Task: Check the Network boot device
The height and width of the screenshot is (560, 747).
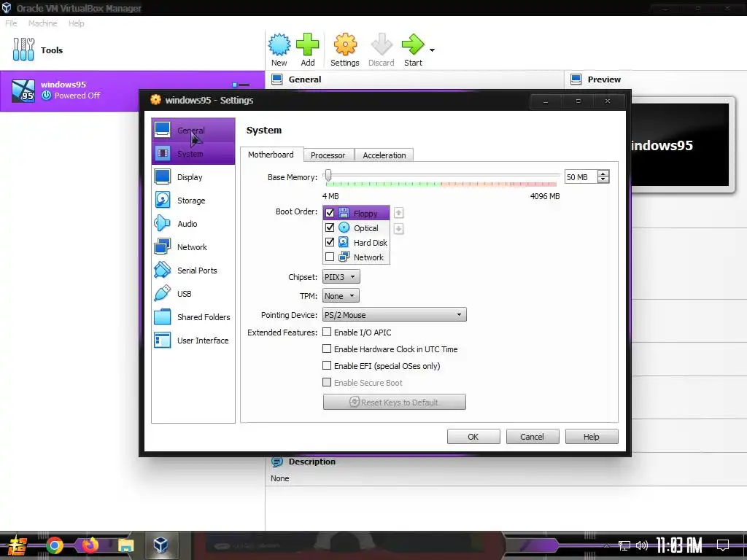Action: (x=330, y=257)
